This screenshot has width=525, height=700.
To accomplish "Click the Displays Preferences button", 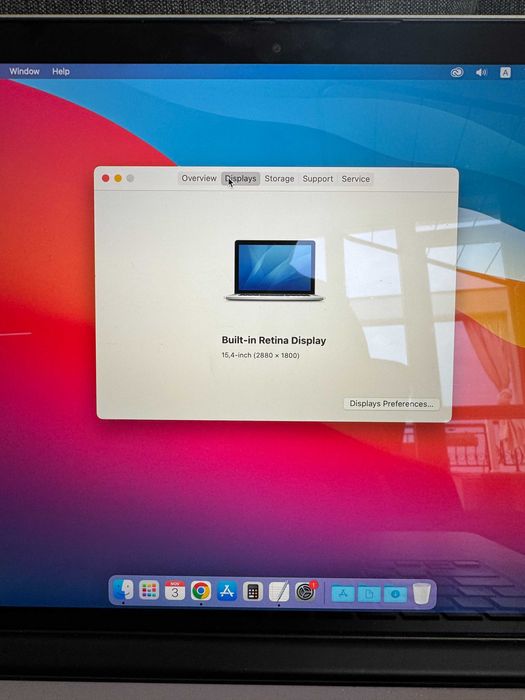I will [x=391, y=404].
